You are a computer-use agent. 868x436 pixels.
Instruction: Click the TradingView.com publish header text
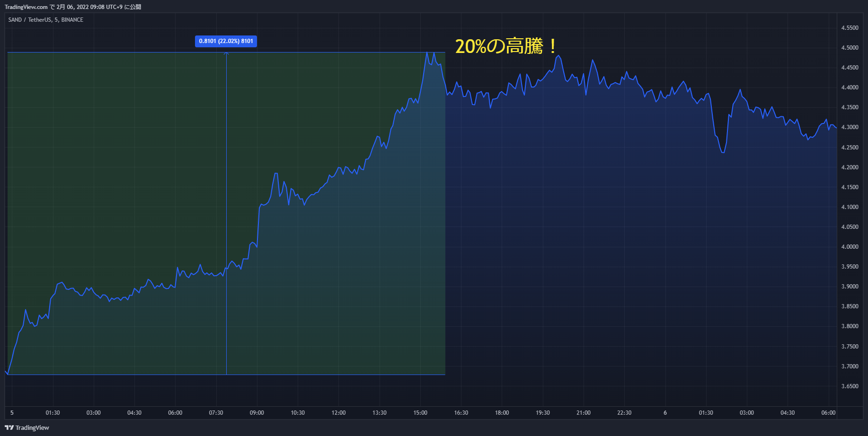point(73,7)
